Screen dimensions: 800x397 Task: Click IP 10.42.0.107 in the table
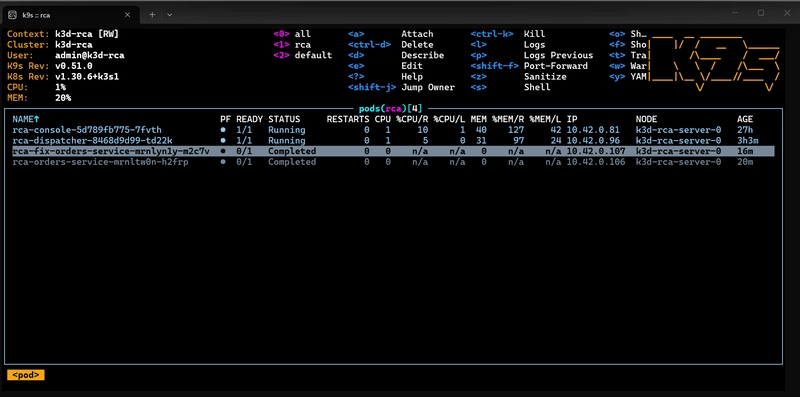tap(596, 152)
